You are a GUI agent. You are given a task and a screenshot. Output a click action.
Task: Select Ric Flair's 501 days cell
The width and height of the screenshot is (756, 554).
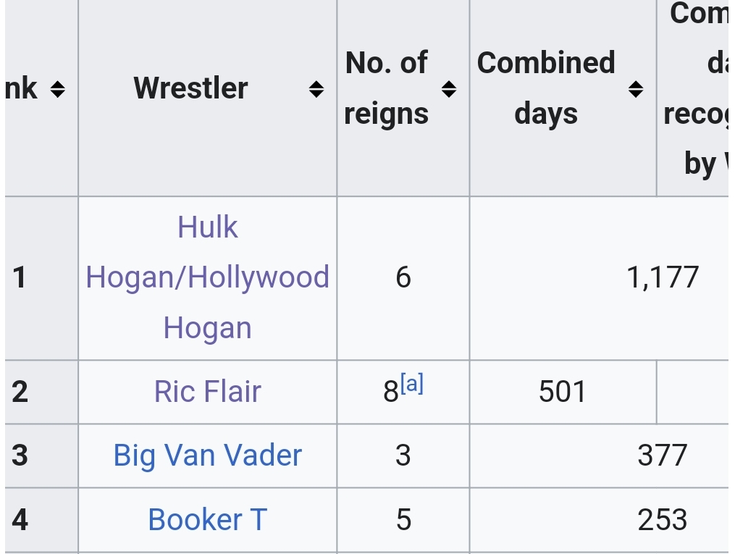pyautogui.click(x=562, y=392)
